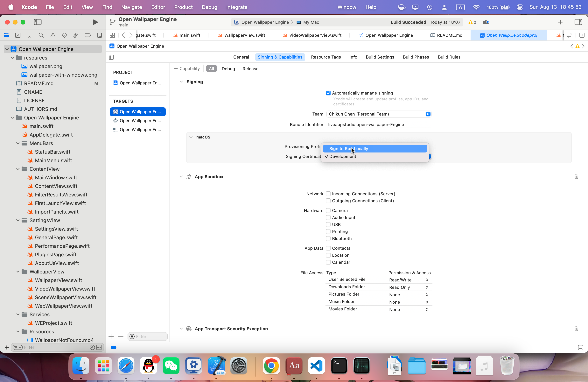Open the Team dropdown

pyautogui.click(x=379, y=114)
